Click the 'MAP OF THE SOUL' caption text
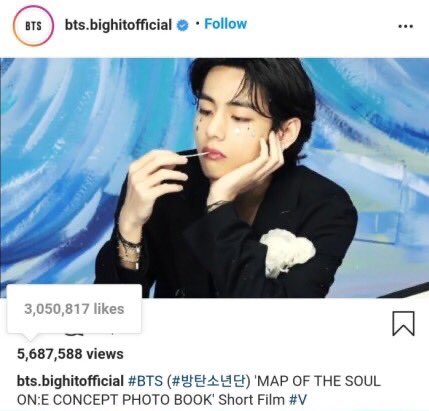Screen dimensions: 429x411 click(317, 381)
